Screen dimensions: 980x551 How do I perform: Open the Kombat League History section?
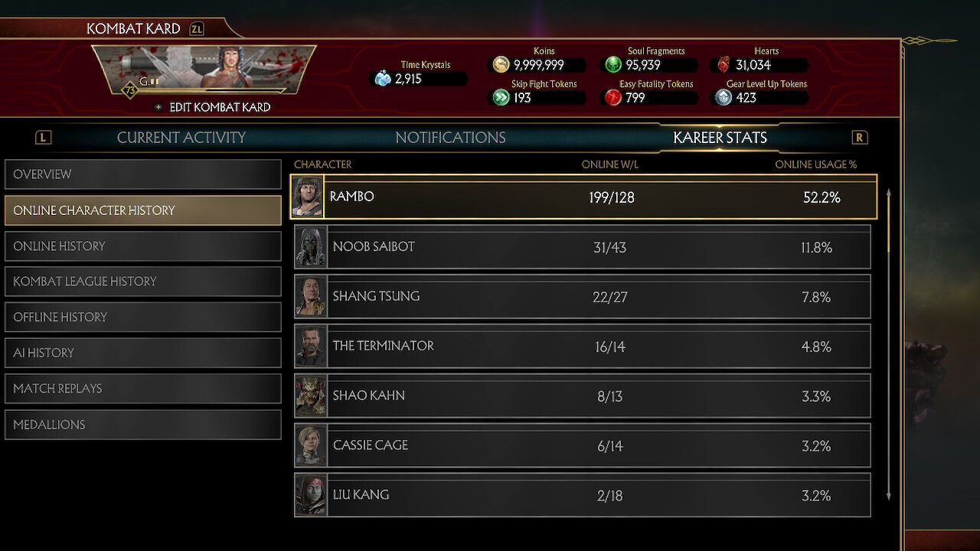coord(143,282)
